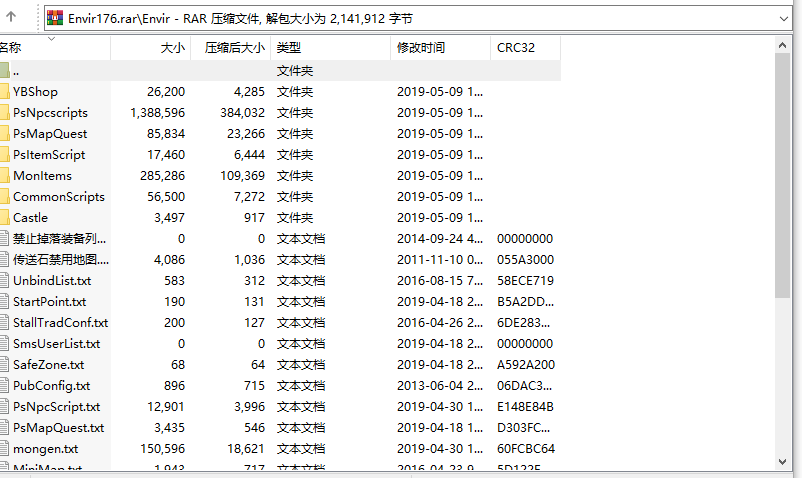The height and width of the screenshot is (478, 802).
Task: Click the archive path text field
Action: click(x=400, y=18)
